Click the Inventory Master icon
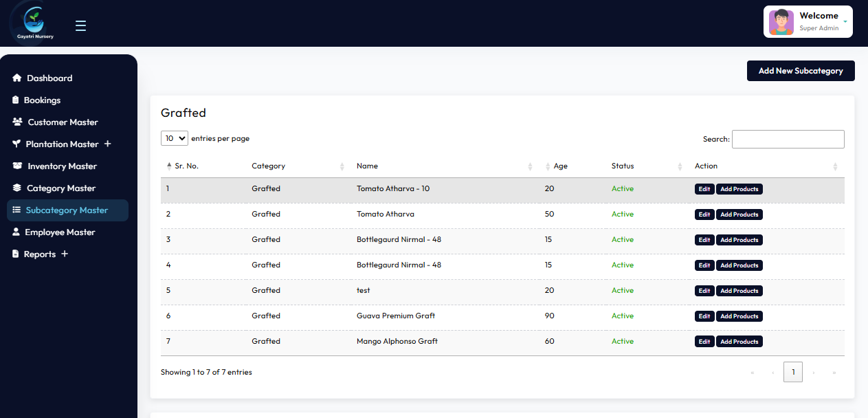The height and width of the screenshot is (418, 868). [16, 166]
